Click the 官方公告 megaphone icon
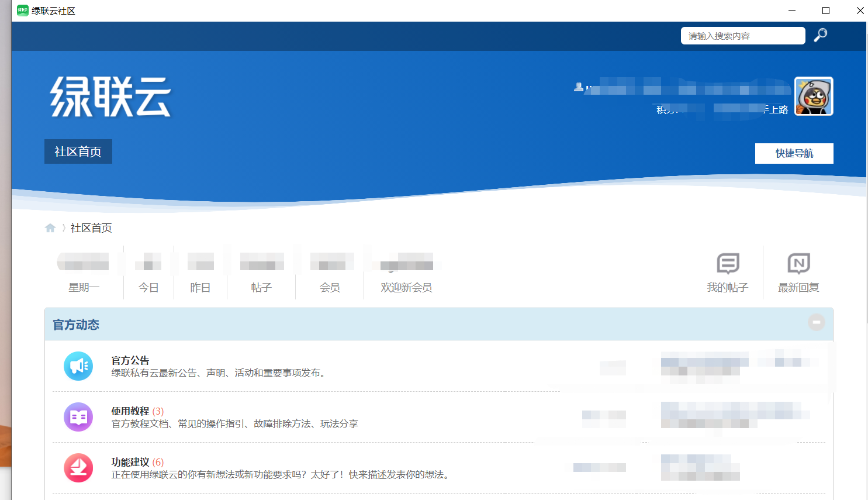This screenshot has height=500, width=868. tap(78, 366)
